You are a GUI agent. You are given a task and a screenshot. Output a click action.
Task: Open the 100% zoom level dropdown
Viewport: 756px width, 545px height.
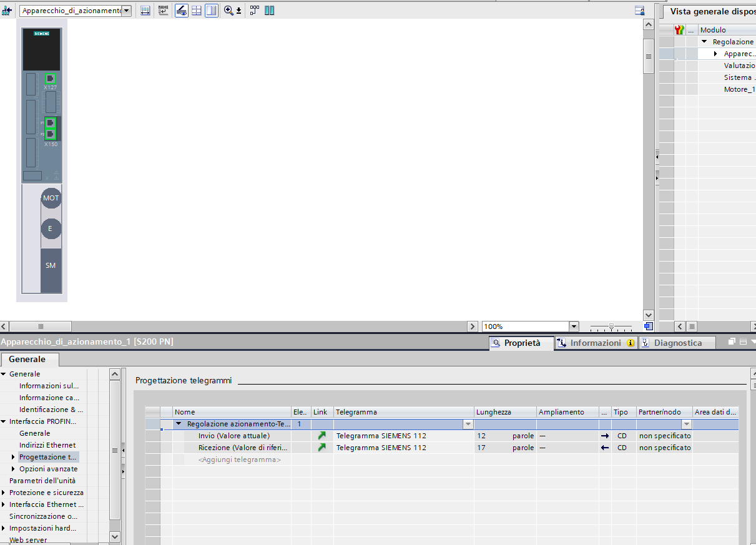click(x=574, y=327)
